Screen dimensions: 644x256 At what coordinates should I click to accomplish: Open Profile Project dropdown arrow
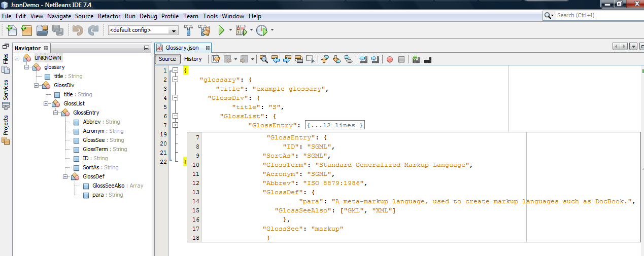[272, 30]
